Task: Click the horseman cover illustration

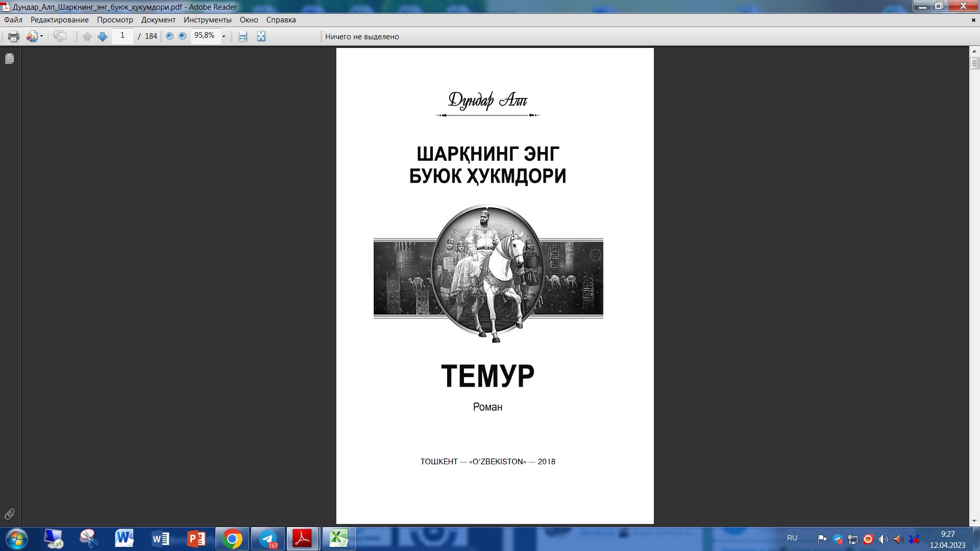Action: (488, 273)
